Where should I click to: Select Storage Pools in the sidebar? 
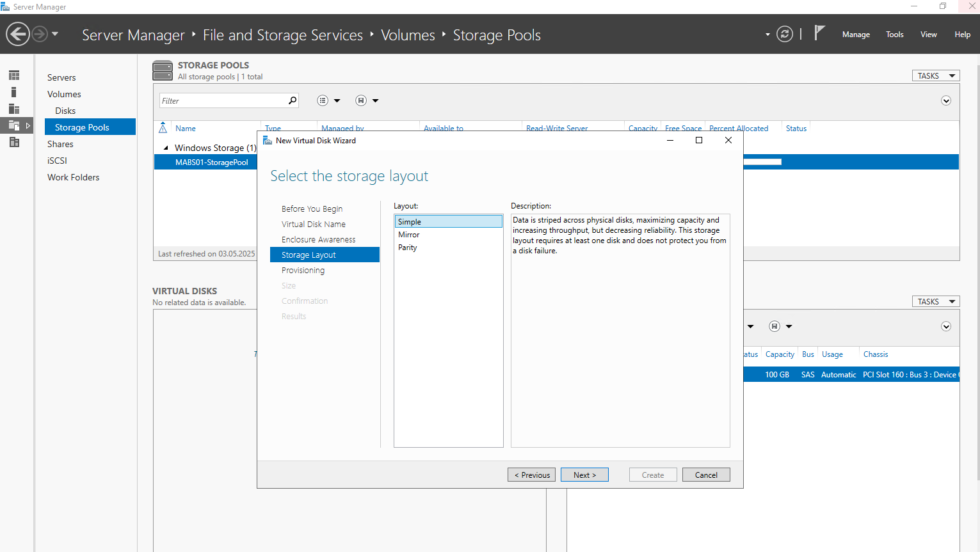(90, 127)
